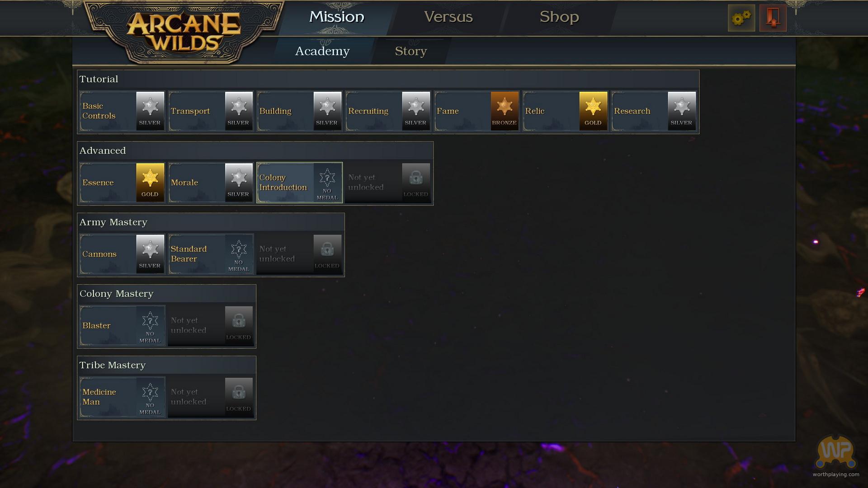Click the no-medal star on Medicine Man
Image resolution: width=868 pixels, height=488 pixels.
(x=150, y=397)
